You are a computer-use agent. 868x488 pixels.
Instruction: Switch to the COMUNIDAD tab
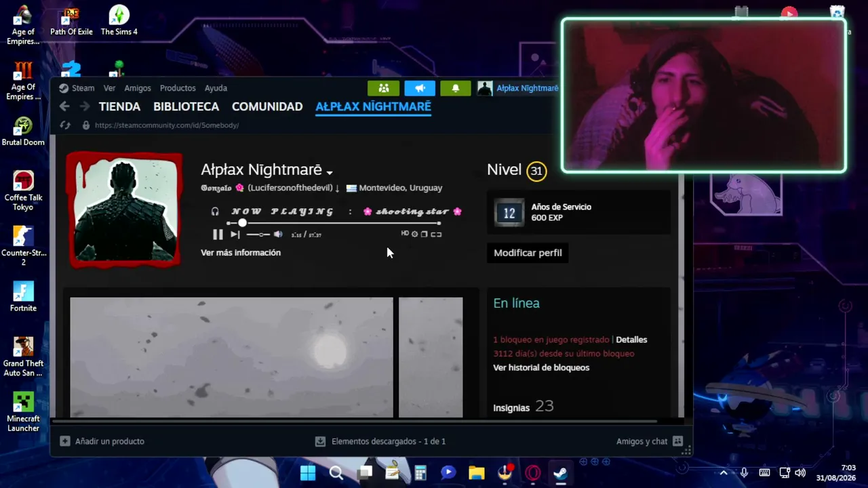pos(267,106)
